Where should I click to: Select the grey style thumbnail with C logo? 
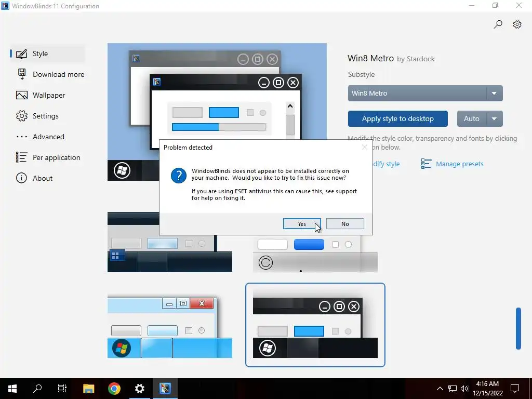coord(315,254)
